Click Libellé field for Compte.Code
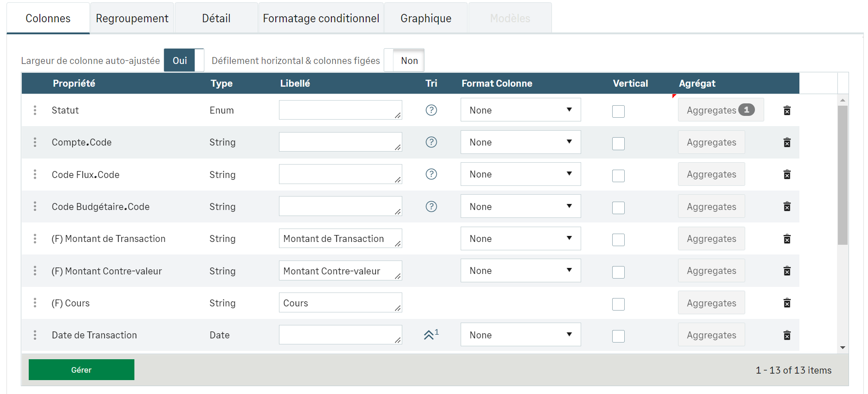The image size is (868, 394). 340,142
